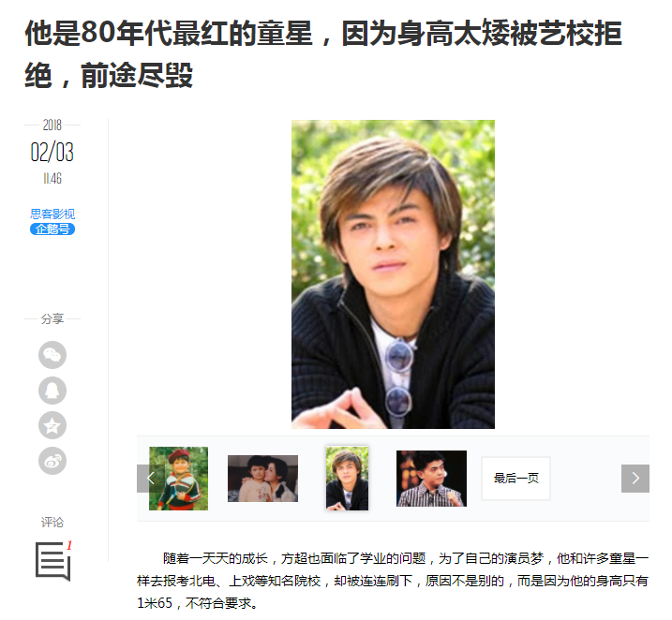Click the article headline title

pyautogui.click(x=323, y=53)
